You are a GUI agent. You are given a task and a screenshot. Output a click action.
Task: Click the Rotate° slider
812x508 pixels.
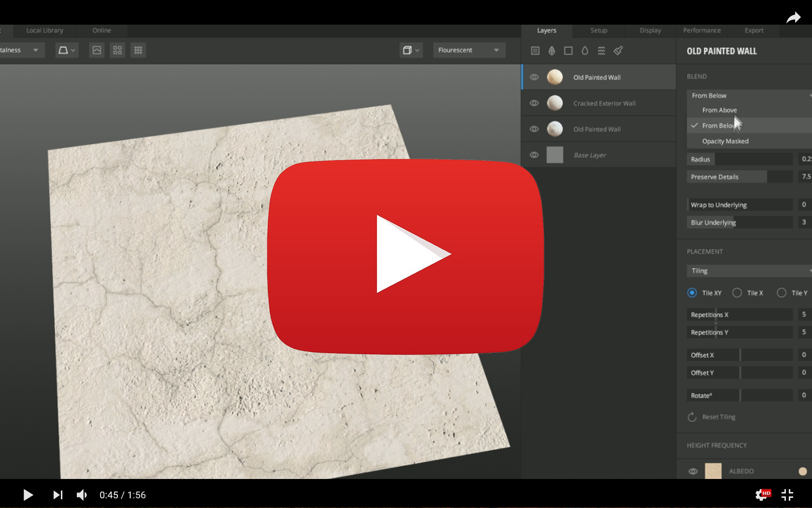coord(739,395)
